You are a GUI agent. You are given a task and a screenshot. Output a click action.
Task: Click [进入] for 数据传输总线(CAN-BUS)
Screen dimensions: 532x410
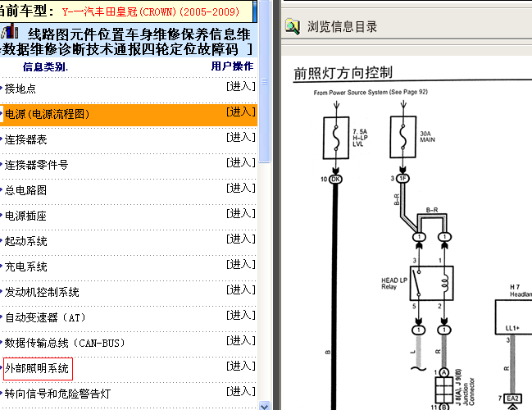point(241,341)
